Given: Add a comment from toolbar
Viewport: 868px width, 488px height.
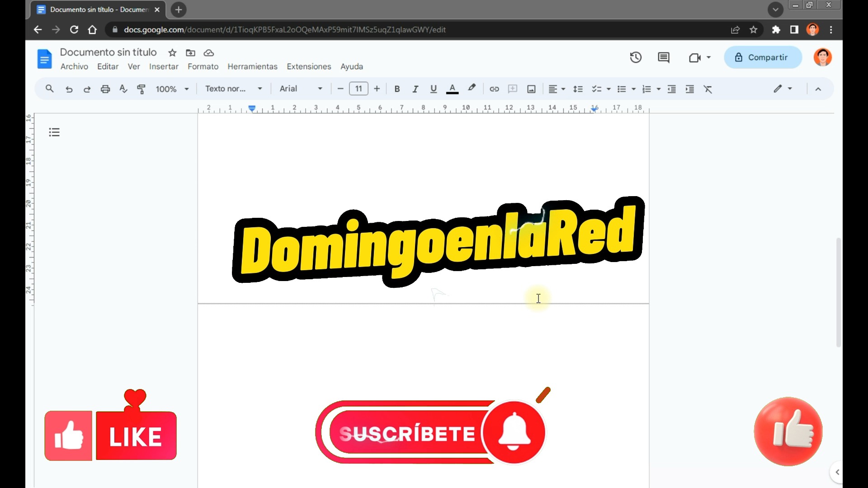Looking at the screenshot, I should tap(513, 89).
